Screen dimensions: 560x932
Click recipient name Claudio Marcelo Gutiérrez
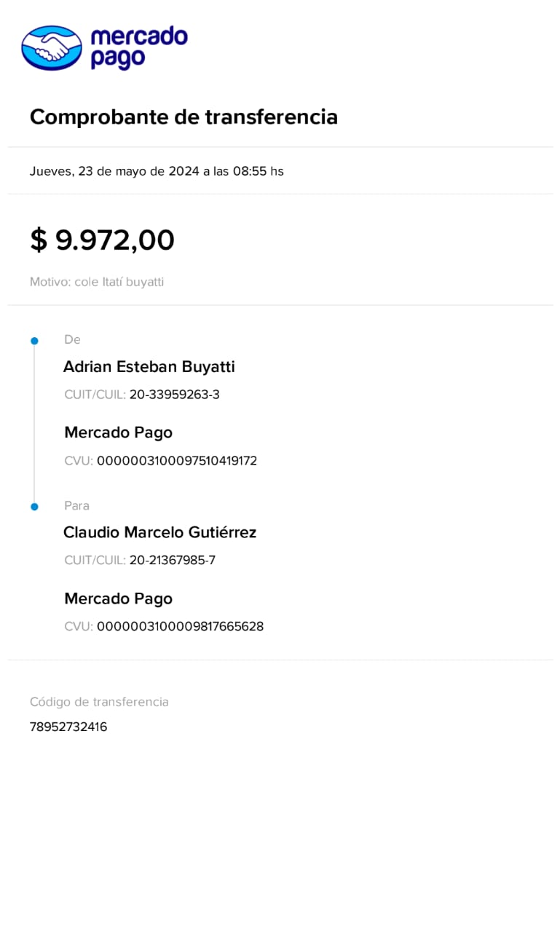point(160,532)
